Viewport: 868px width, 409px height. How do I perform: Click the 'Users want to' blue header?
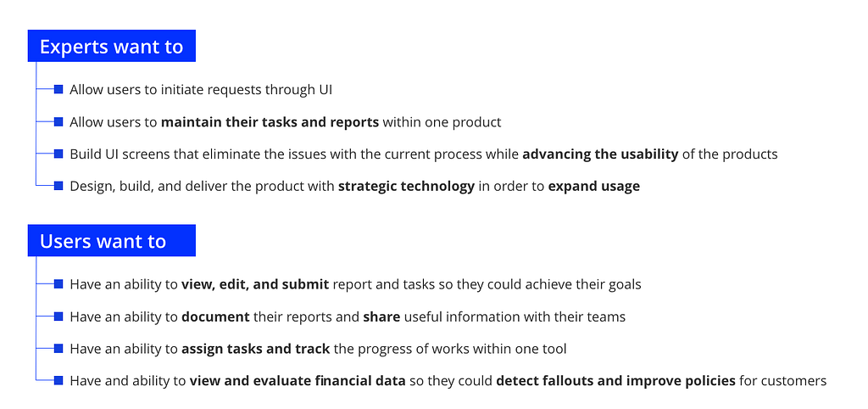tap(111, 240)
